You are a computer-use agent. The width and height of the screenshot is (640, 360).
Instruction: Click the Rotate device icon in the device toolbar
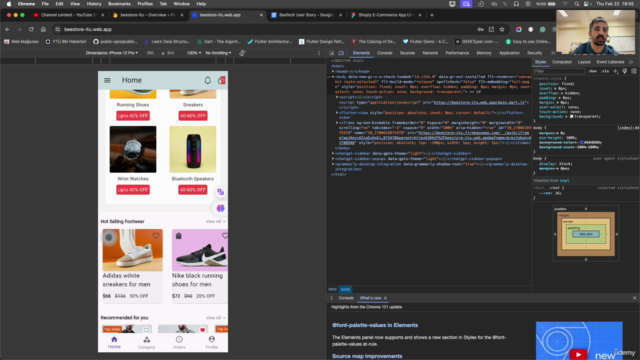[242, 53]
